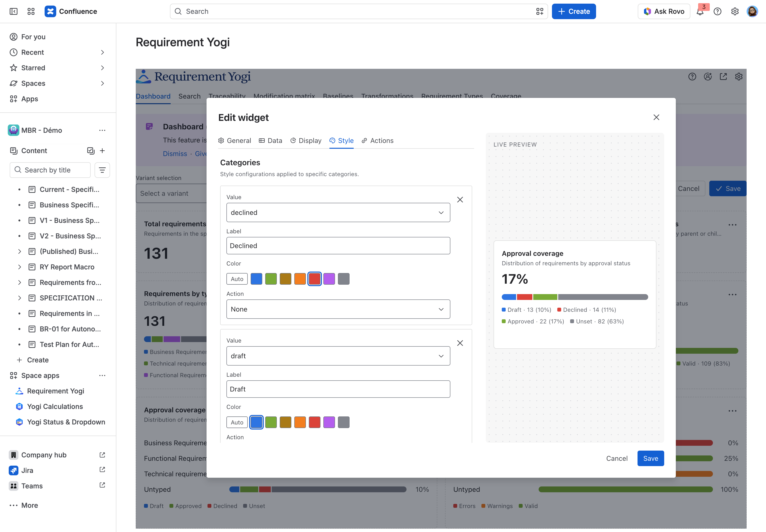
Task: Click the blue Create button
Action: [574, 11]
